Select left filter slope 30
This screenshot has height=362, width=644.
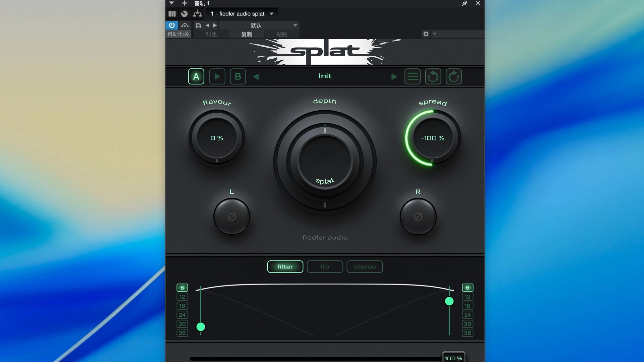click(x=182, y=324)
